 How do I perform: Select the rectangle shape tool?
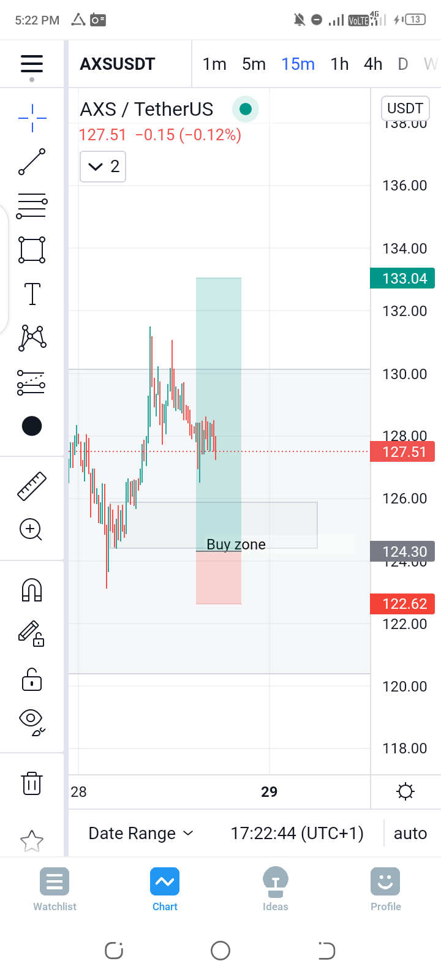[x=32, y=250]
